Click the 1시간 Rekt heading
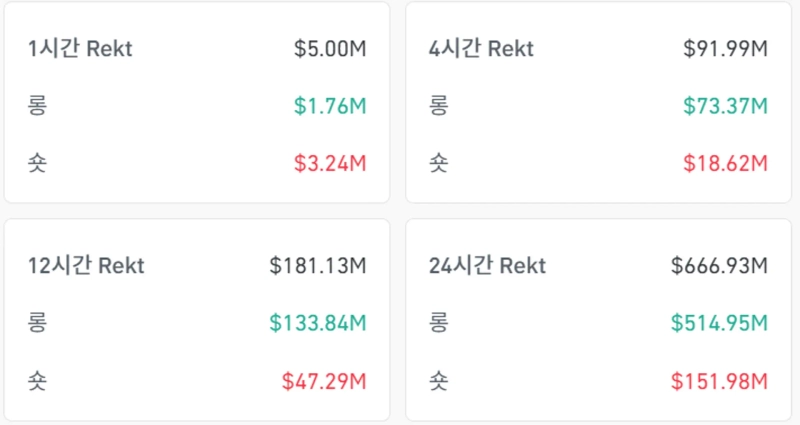Viewport: 800px width, 425px height. pyautogui.click(x=81, y=49)
